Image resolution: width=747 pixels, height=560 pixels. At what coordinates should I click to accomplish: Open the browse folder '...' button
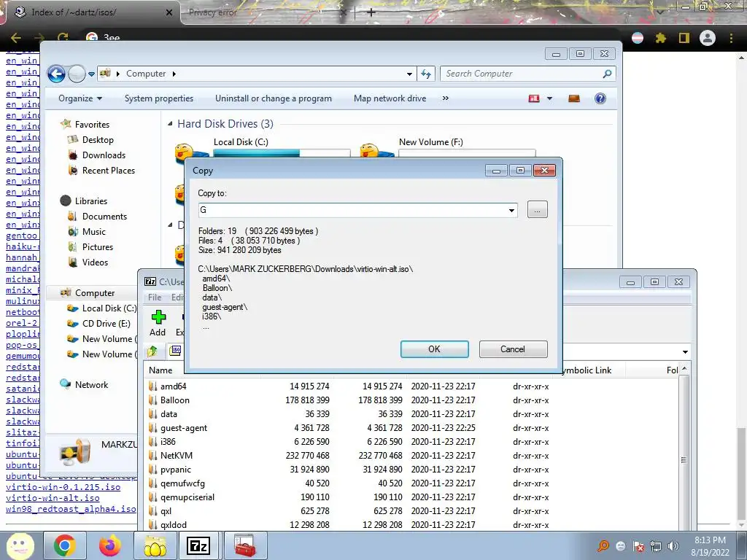(x=538, y=209)
